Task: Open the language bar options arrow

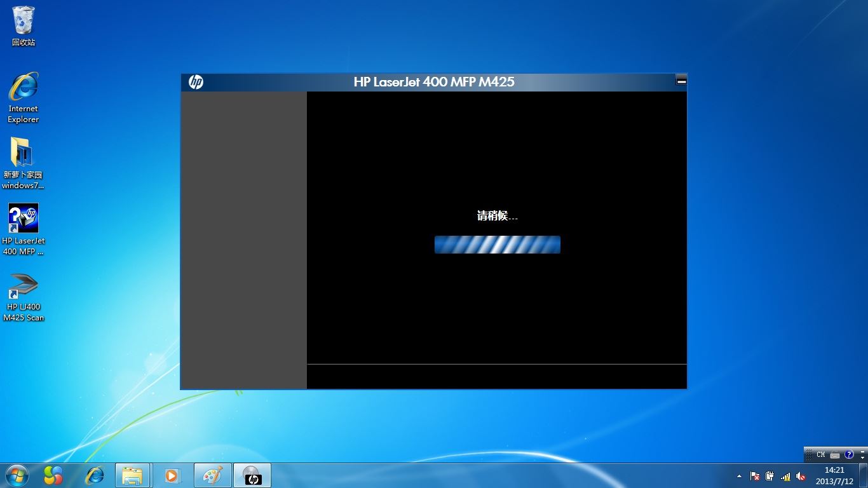Action: pyautogui.click(x=862, y=457)
